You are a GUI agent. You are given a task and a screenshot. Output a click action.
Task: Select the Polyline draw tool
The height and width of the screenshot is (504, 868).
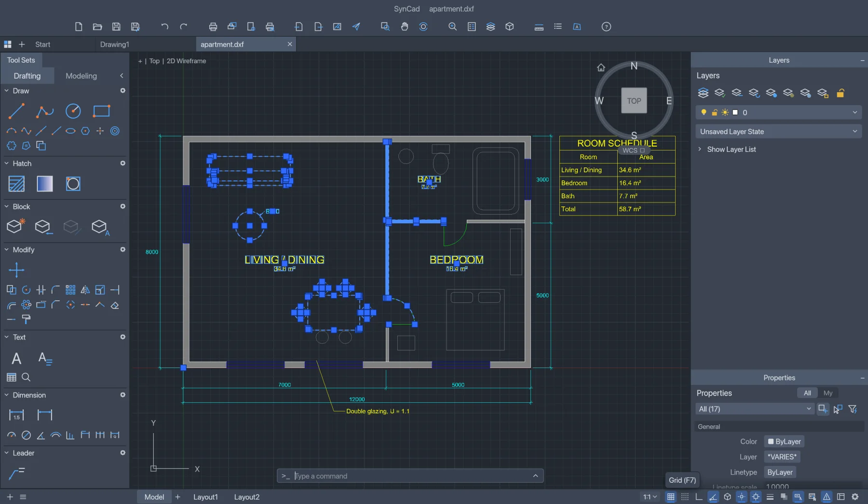[44, 111]
